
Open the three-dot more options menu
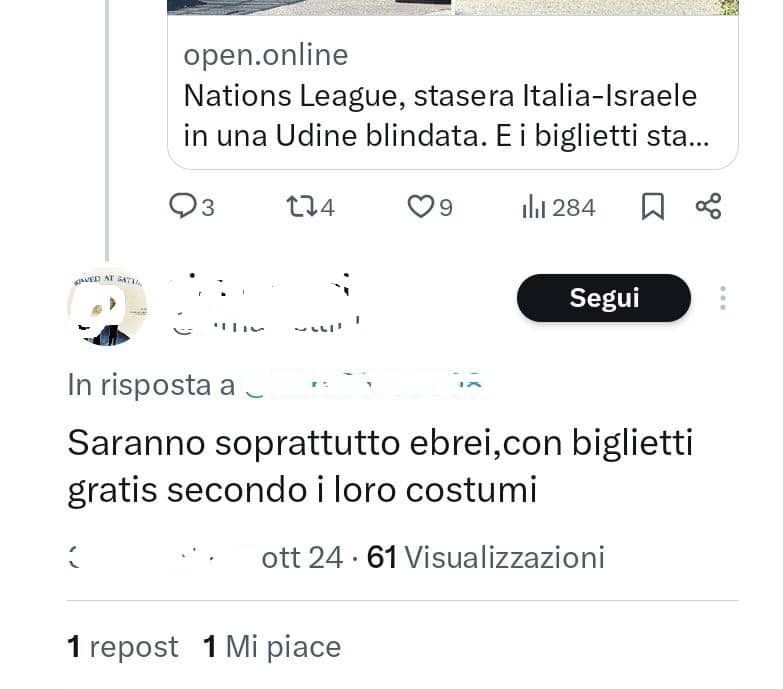point(722,298)
